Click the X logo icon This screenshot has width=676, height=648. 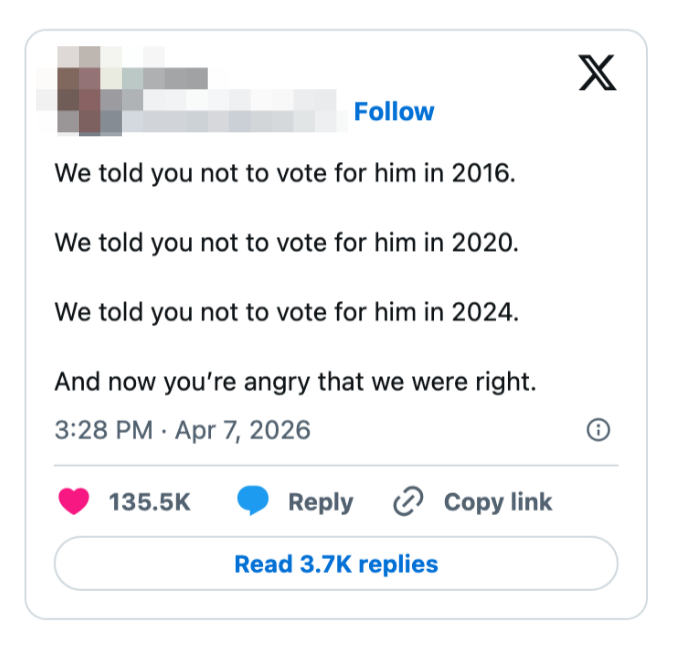pos(597,72)
